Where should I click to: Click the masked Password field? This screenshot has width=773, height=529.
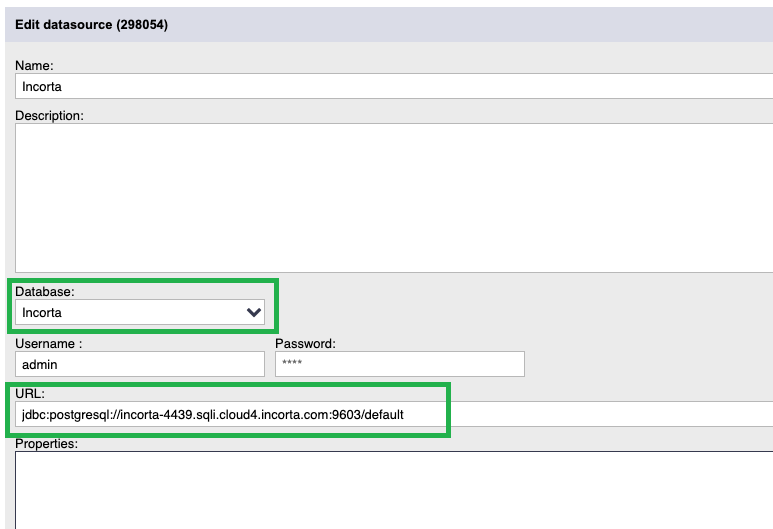(x=400, y=364)
